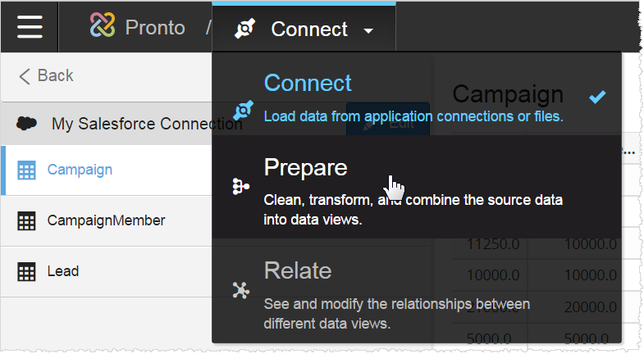Click the Relate network icon in the menu
Viewport: 644px width, 354px height.
tap(241, 290)
